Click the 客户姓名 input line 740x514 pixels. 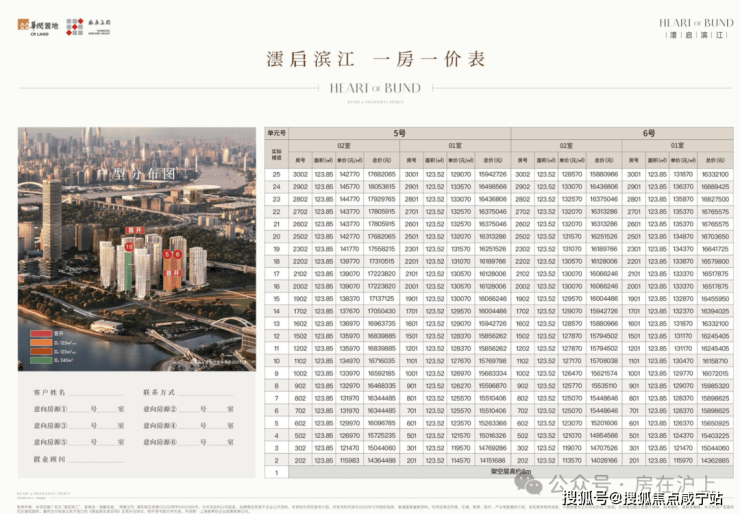(95, 393)
